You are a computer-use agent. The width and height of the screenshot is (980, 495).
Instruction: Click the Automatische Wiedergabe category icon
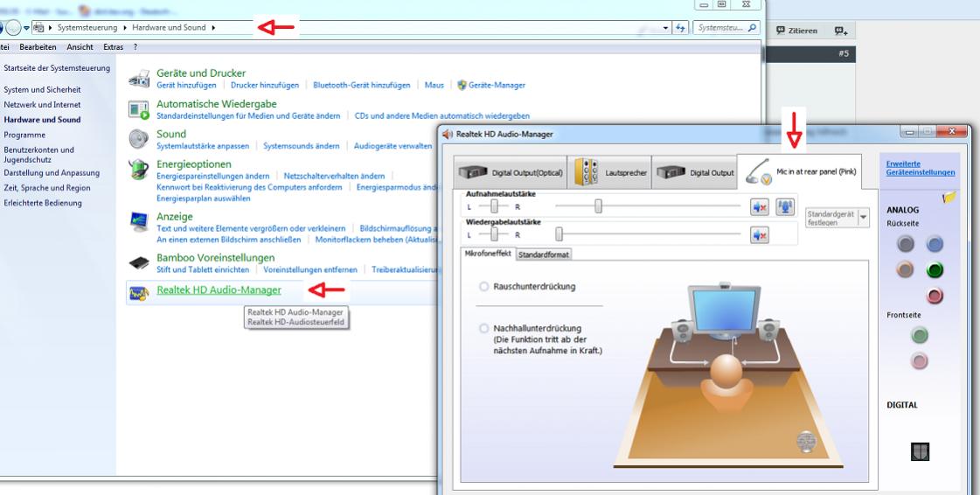[x=139, y=109]
